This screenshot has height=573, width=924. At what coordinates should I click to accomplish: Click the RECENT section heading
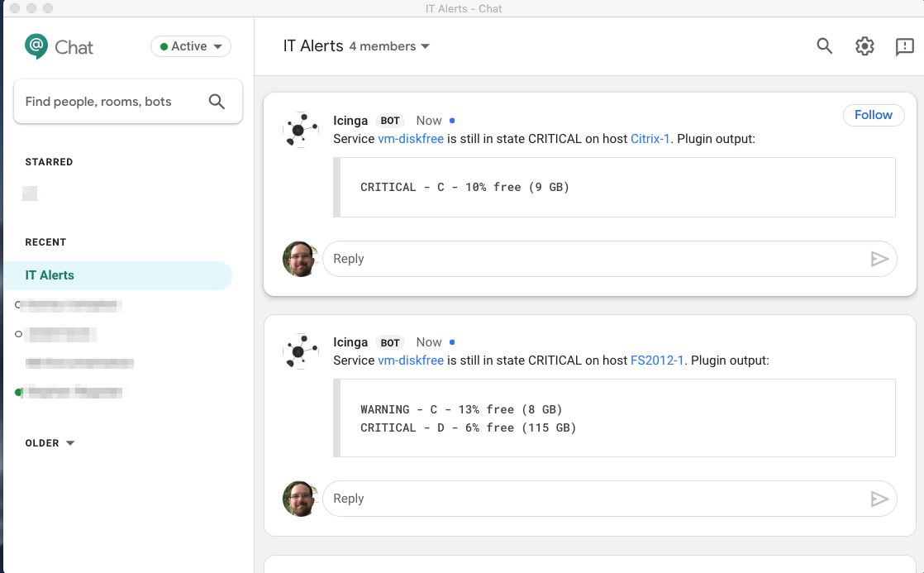(45, 241)
